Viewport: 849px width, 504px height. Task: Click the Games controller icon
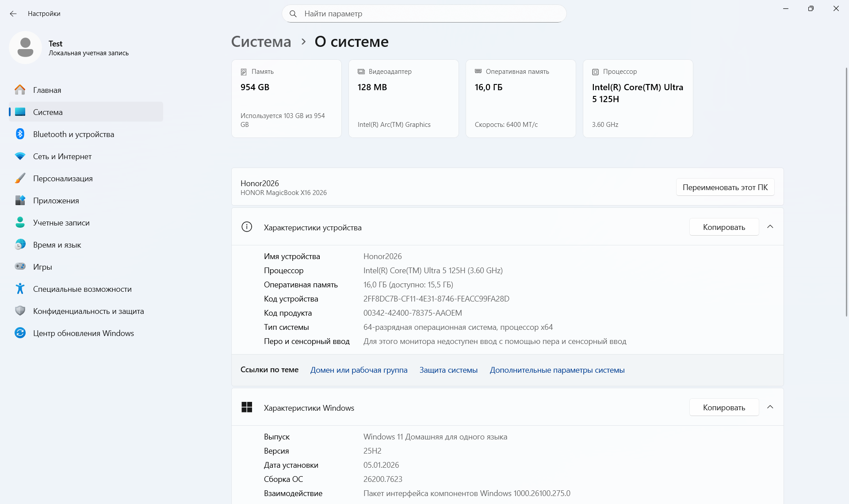click(x=20, y=267)
